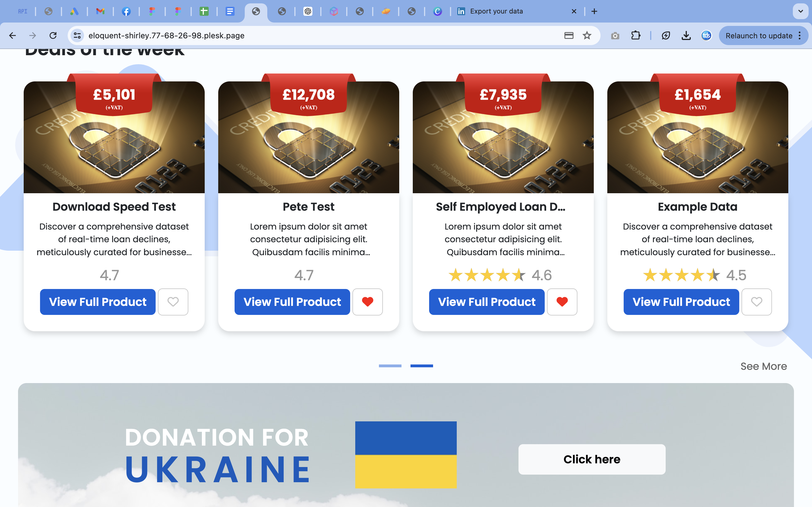View Full Product for Self Employed Loan
This screenshot has width=812, height=507.
(x=487, y=302)
